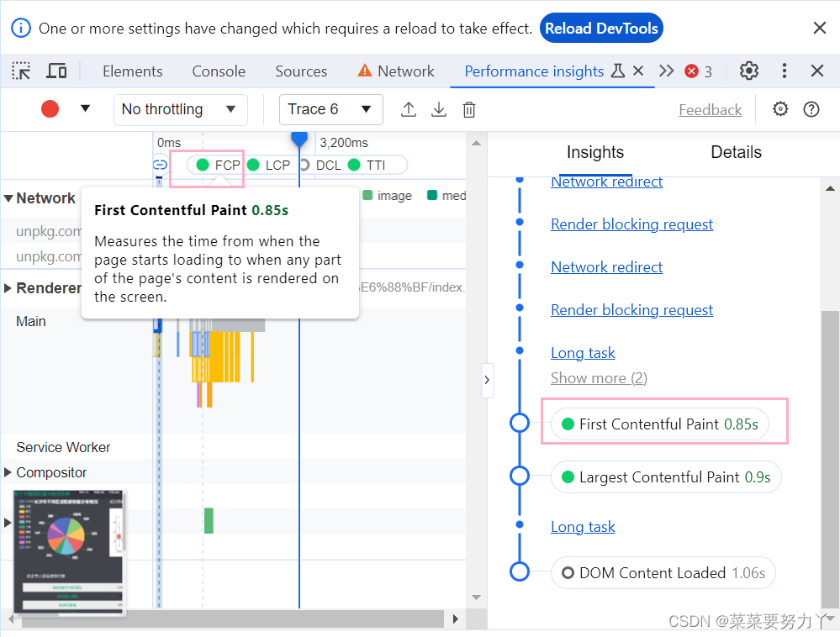Viewport: 840px width, 637px height.
Task: Click the inspect element picker icon
Action: 21,71
